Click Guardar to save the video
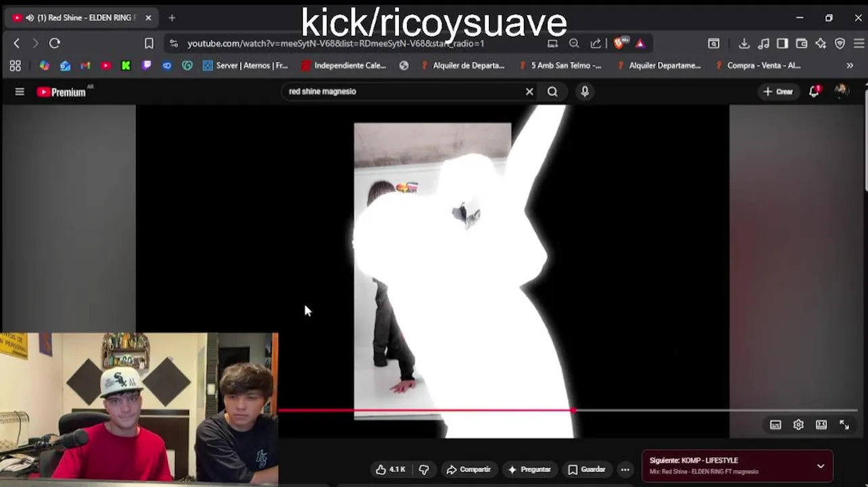The image size is (868, 487). point(587,469)
